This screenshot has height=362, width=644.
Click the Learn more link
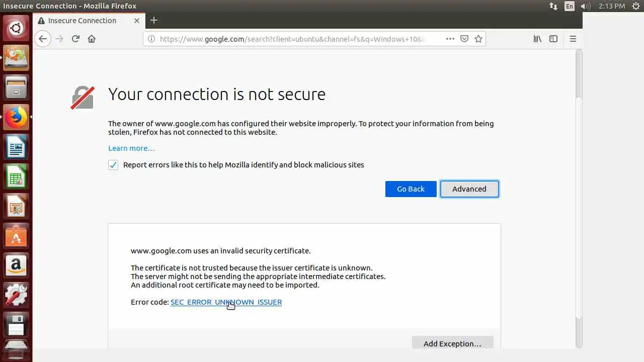(x=131, y=148)
